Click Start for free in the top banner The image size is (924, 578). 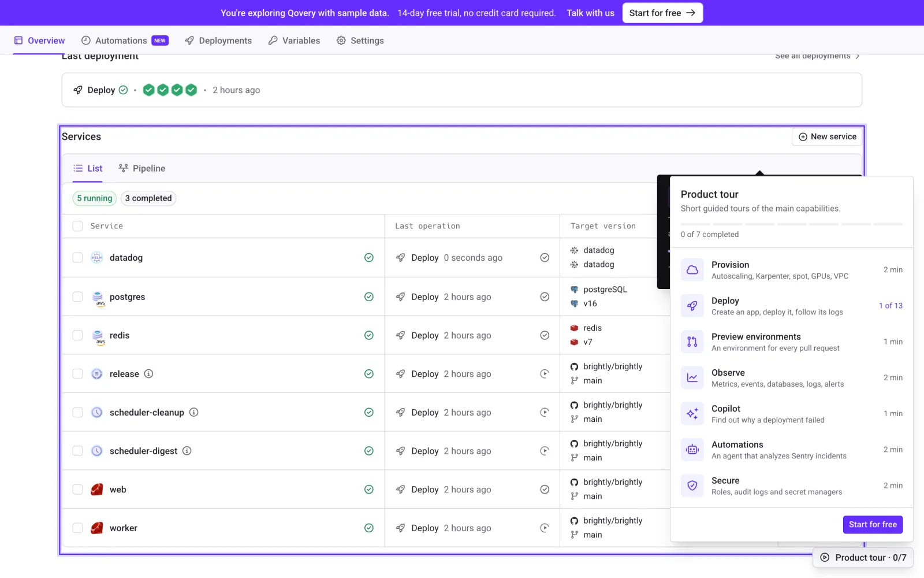662,13
